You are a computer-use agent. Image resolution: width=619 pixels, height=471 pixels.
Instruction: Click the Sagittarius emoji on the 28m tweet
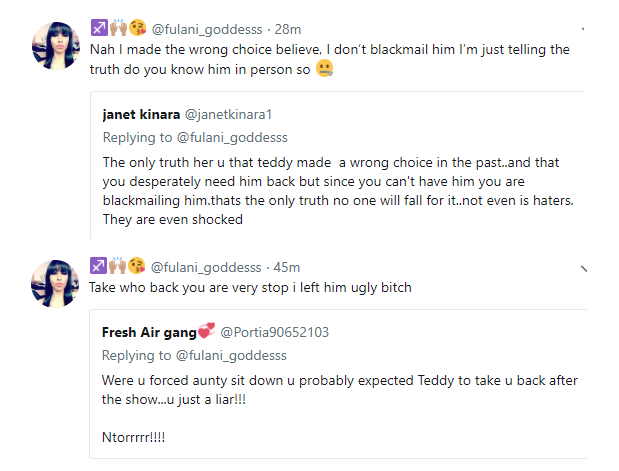coord(99,27)
